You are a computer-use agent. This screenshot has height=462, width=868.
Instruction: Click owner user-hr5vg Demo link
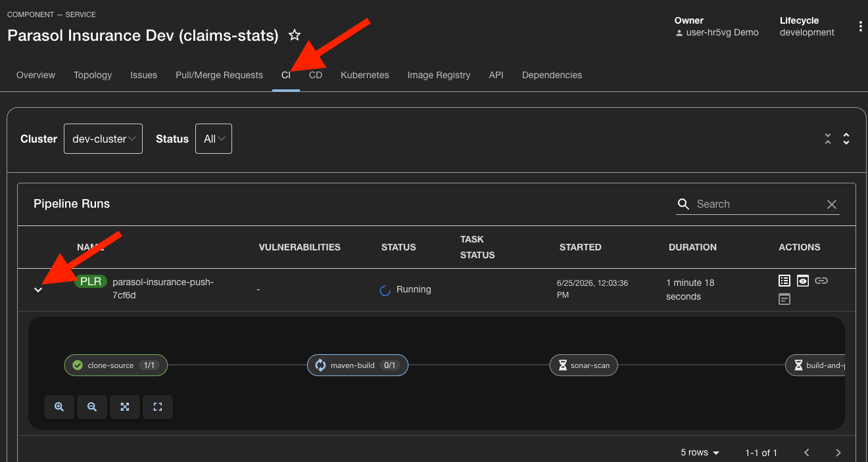click(722, 32)
